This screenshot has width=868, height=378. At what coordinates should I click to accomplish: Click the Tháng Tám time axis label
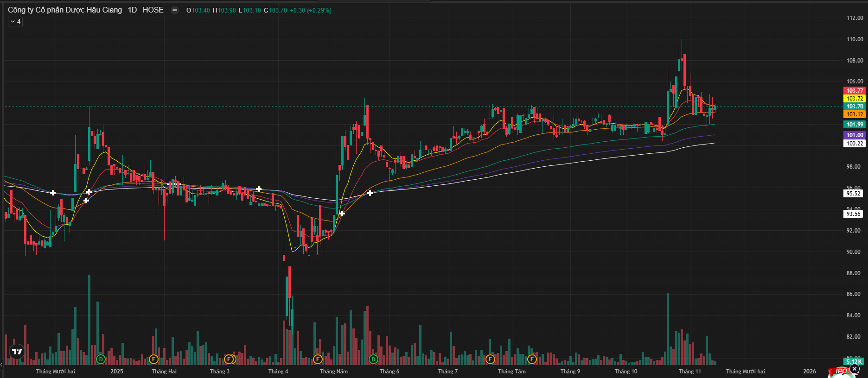click(x=512, y=372)
